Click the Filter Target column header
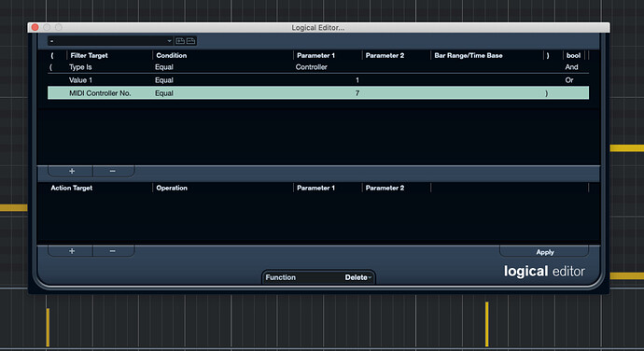The width and height of the screenshot is (644, 351). 89,55
